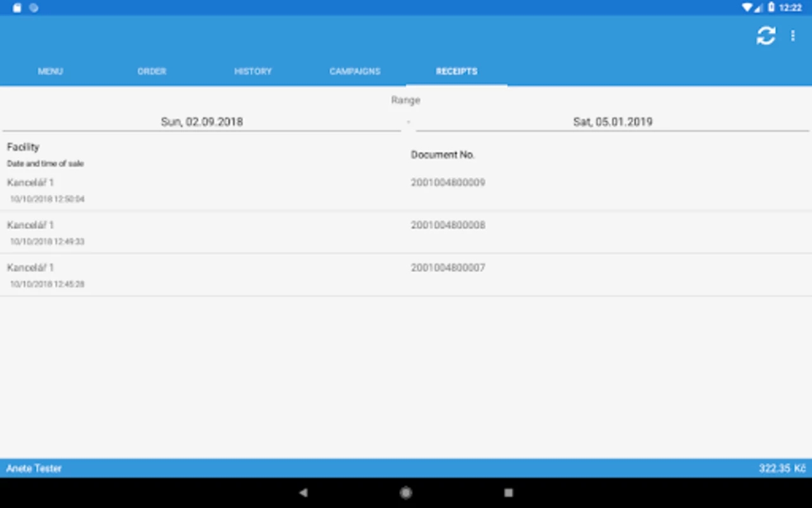The width and height of the screenshot is (812, 508).
Task: Open start date picker Sun, 02.09.2018
Action: point(202,122)
